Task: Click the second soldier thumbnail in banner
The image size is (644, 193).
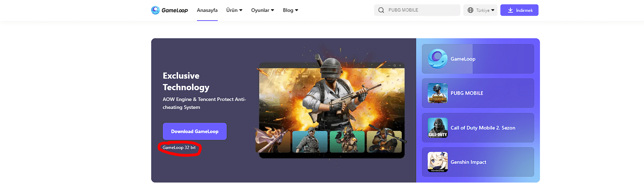Action: click(x=310, y=141)
